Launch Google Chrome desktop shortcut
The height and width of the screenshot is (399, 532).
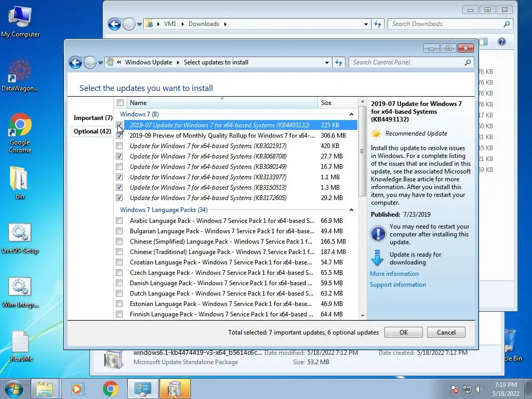click(x=20, y=132)
